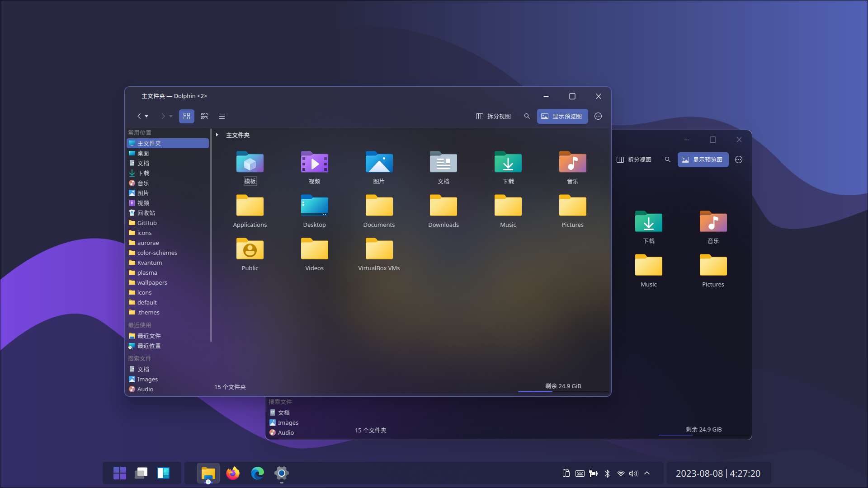Toggle 显示预览图 in background Dolphin window

(x=703, y=160)
